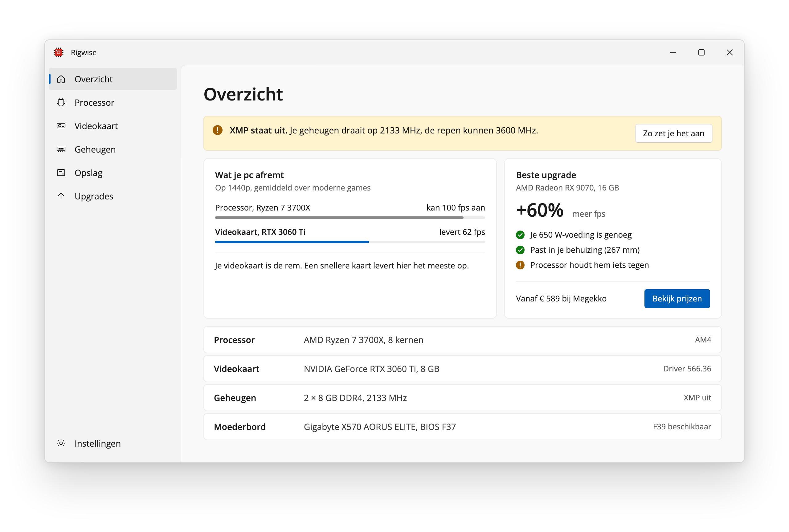The image size is (789, 532).
Task: Open the Opslag page
Action: 113,173
